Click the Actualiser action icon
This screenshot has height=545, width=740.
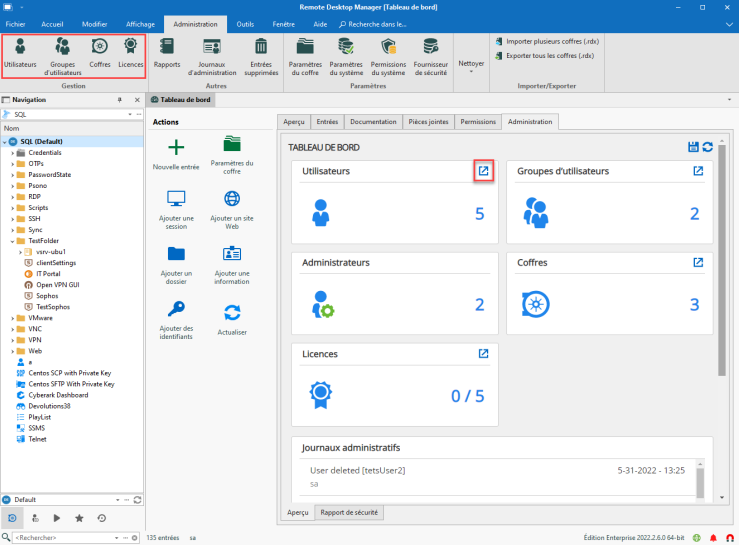tap(232, 312)
